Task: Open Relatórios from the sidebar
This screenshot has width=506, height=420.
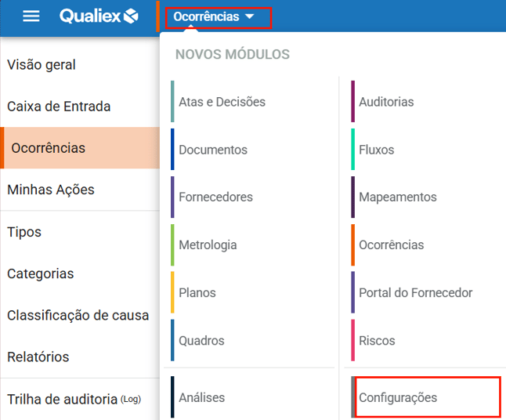Action: [38, 357]
